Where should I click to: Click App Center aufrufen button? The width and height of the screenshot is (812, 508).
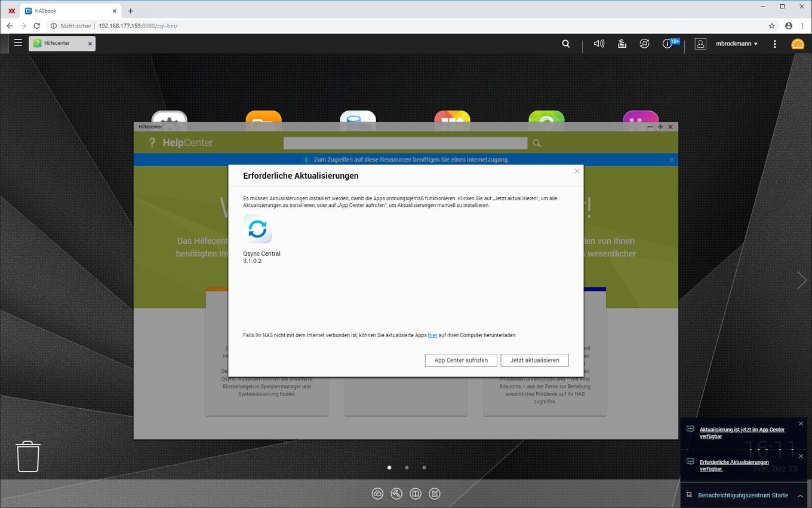(461, 360)
